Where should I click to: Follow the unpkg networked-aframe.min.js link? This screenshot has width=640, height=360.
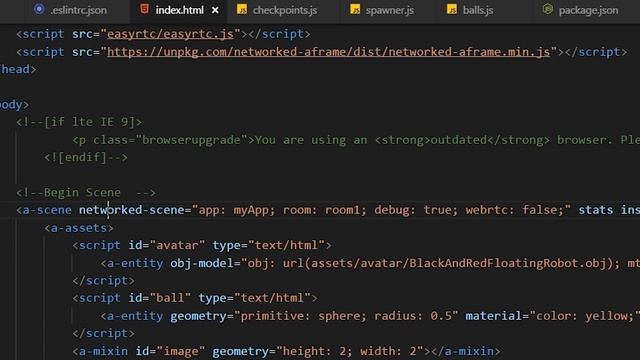point(329,52)
